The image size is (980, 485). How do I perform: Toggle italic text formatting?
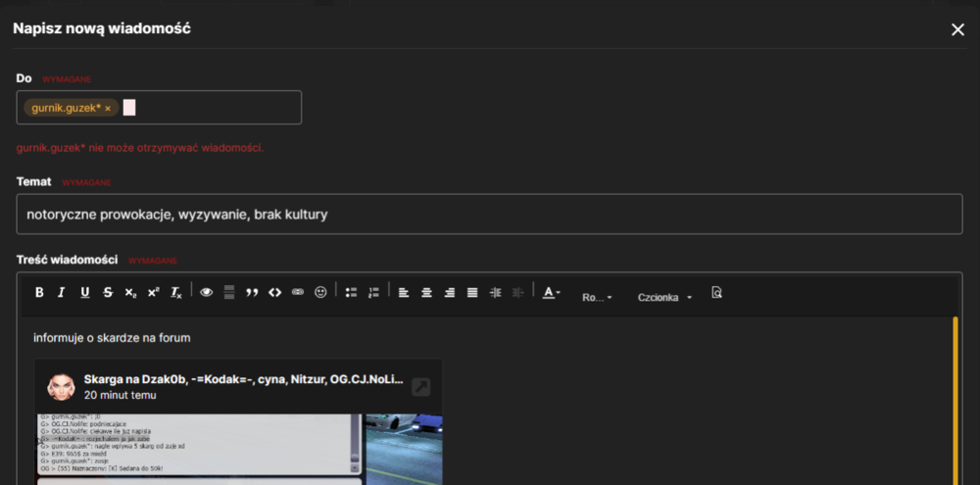[x=61, y=293]
